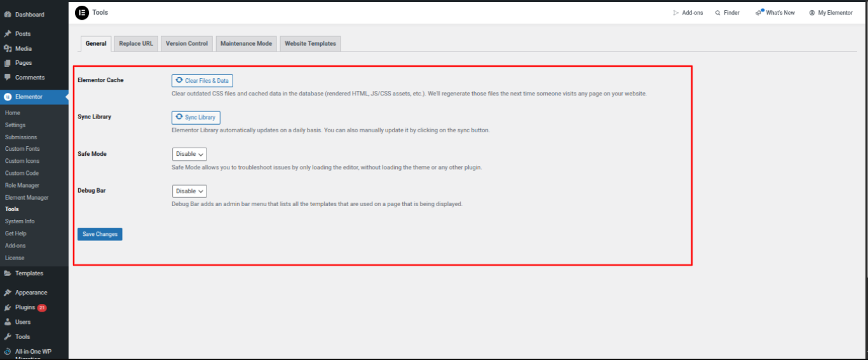Click the Clear Files & Data button
This screenshot has height=360, width=868.
click(202, 81)
